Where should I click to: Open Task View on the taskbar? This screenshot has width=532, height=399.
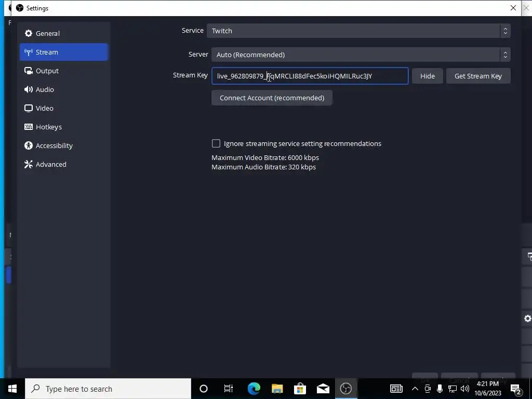point(229,389)
